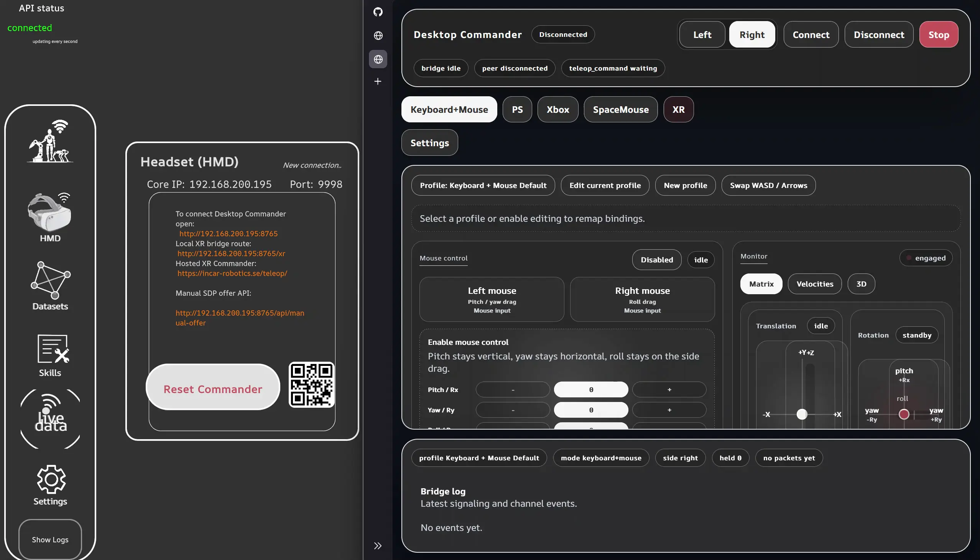Click the Right mouse binding card
This screenshot has width=980, height=560.
click(642, 299)
